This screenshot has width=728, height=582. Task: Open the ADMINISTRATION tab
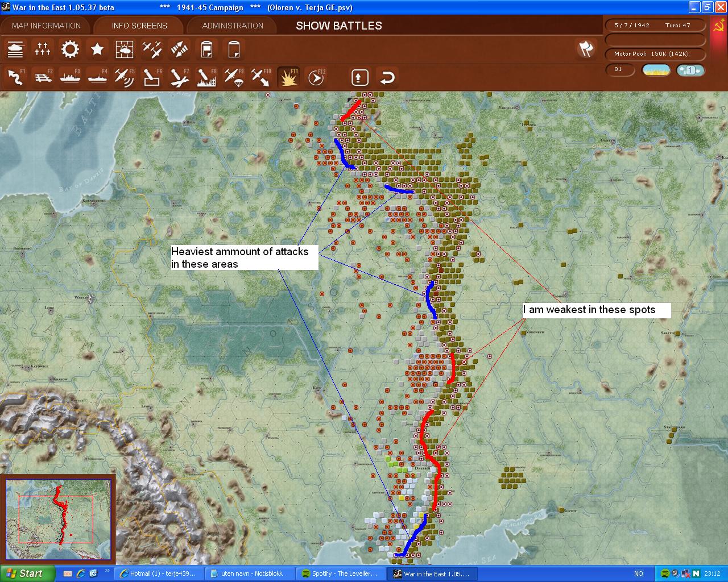click(x=233, y=26)
